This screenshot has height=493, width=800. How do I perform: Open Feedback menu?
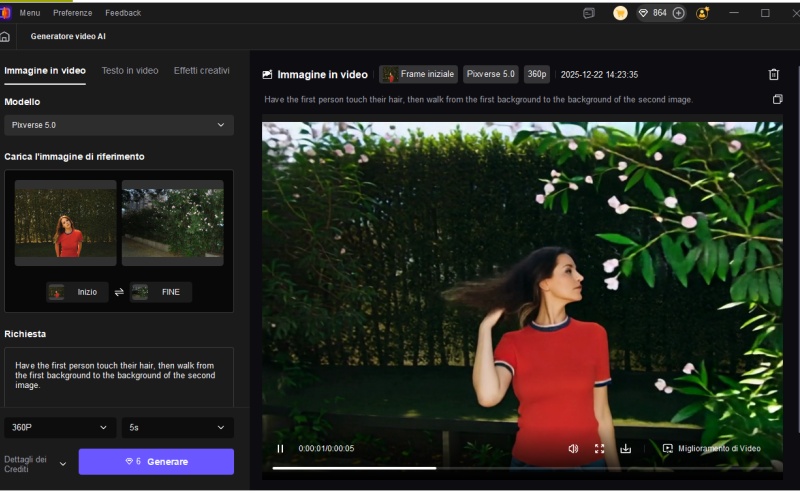(123, 13)
